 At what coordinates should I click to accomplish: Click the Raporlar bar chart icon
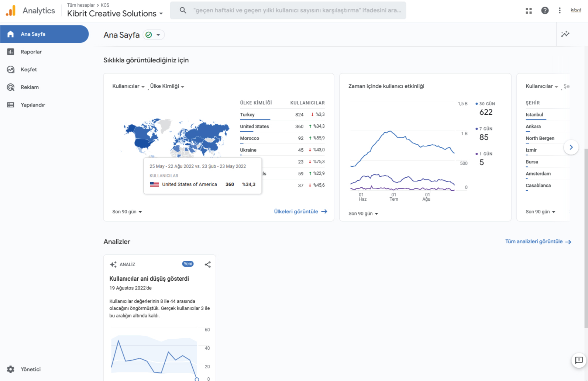(x=10, y=52)
